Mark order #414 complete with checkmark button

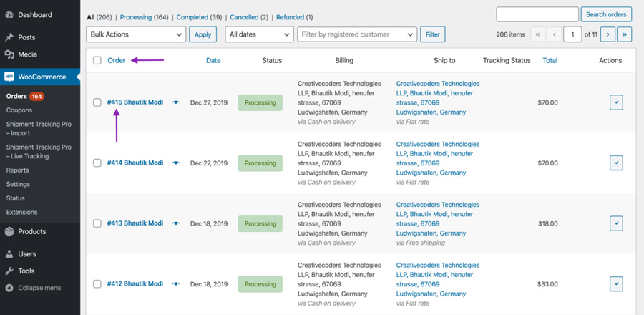coord(616,163)
